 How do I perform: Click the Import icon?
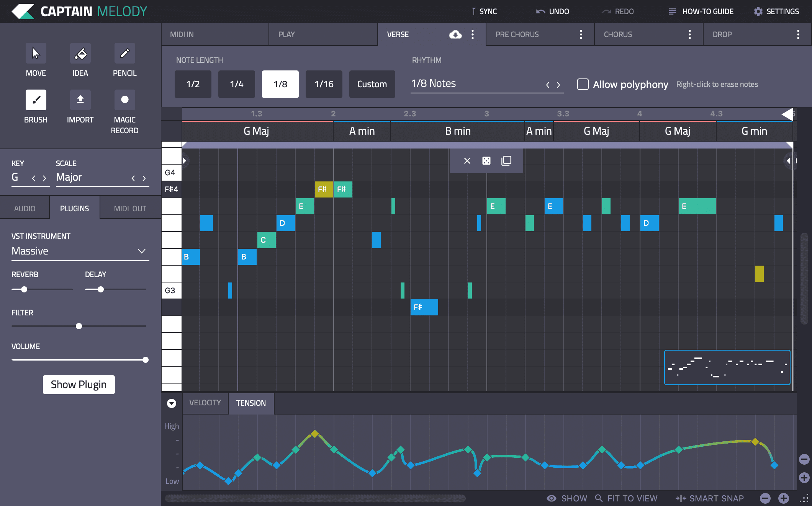click(x=80, y=100)
